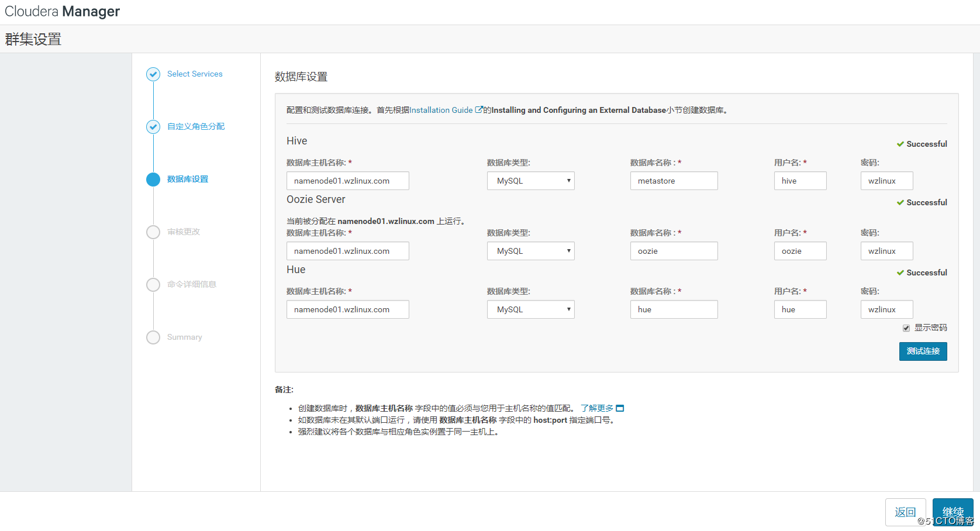The image size is (980, 531).
Task: Expand Oozie Server database type dropdown
Action: pos(530,251)
